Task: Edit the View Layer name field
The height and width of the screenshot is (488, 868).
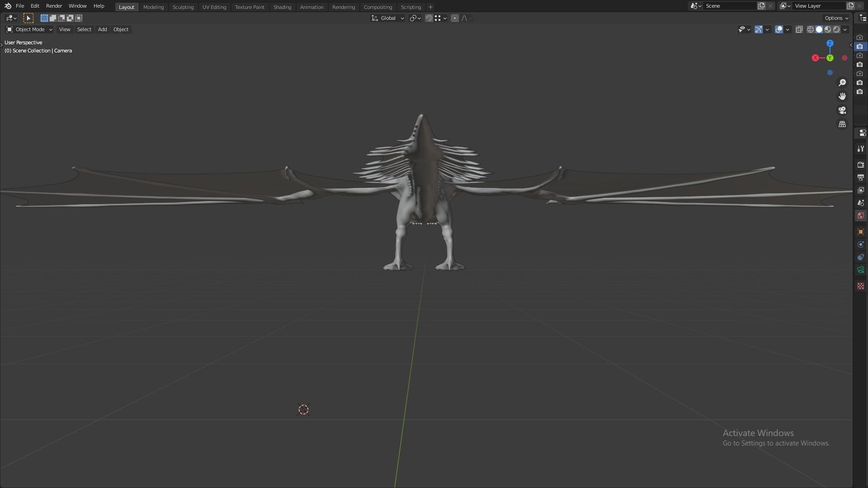Action: [x=819, y=6]
